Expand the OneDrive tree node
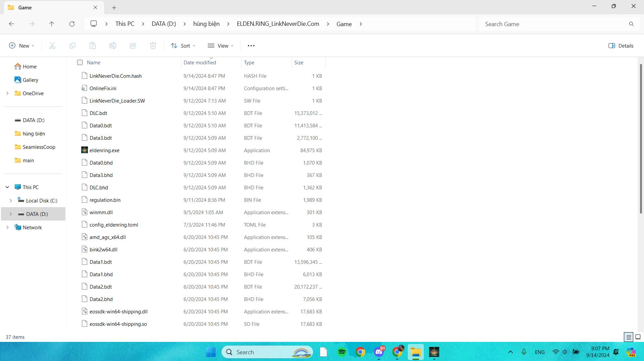 7,94
